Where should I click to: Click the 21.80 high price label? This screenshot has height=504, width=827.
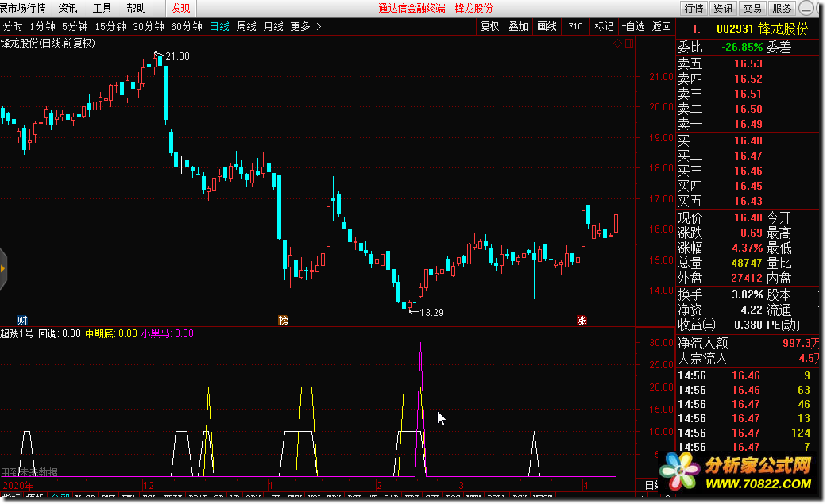pyautogui.click(x=177, y=56)
